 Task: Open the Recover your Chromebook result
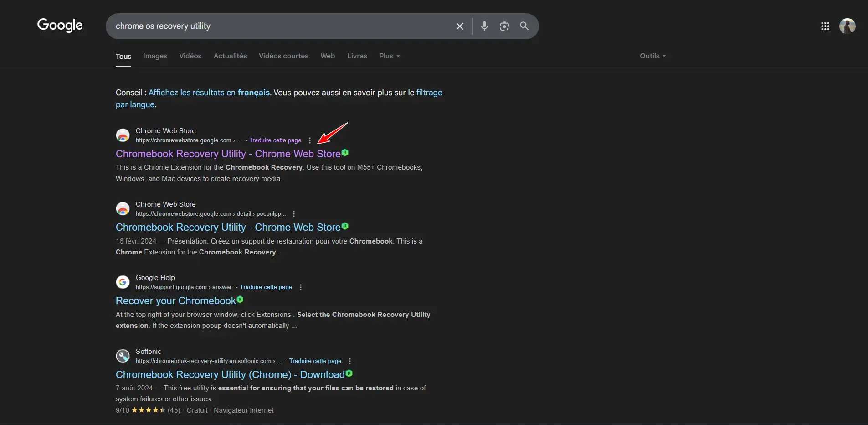[175, 301]
